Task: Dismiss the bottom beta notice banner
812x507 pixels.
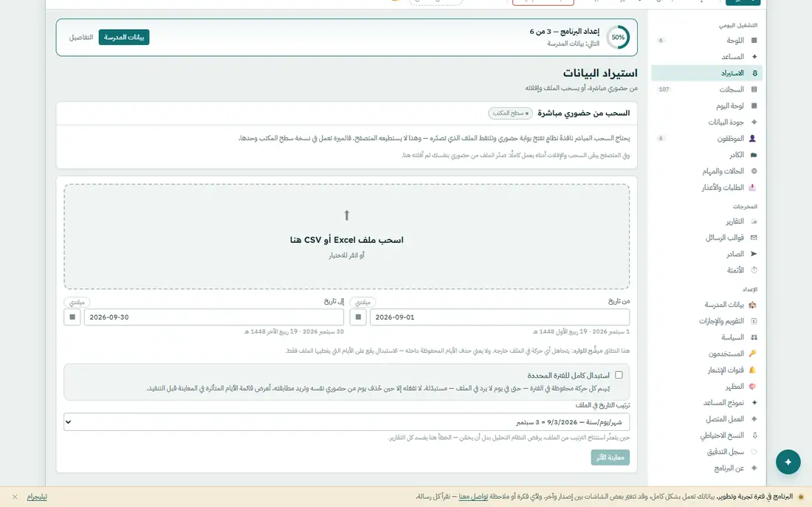Action: pos(15,497)
